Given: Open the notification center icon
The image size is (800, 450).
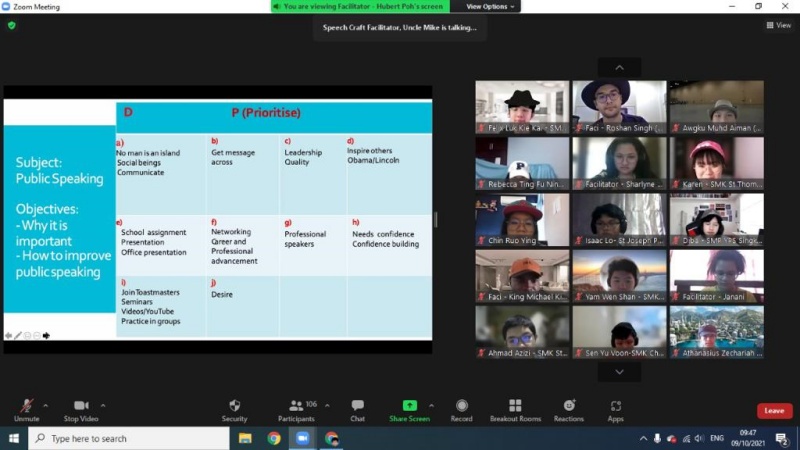Looking at the screenshot, I should tap(782, 438).
